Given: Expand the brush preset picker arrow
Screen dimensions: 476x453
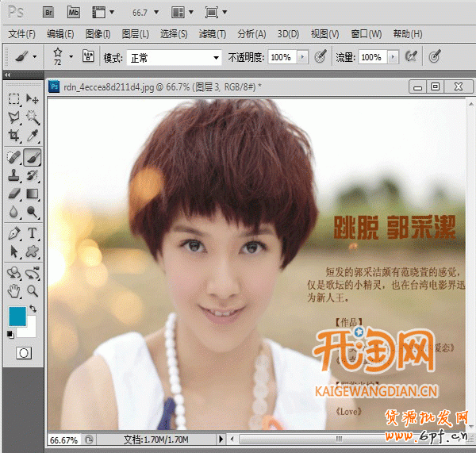Looking at the screenshot, I should (71, 57).
